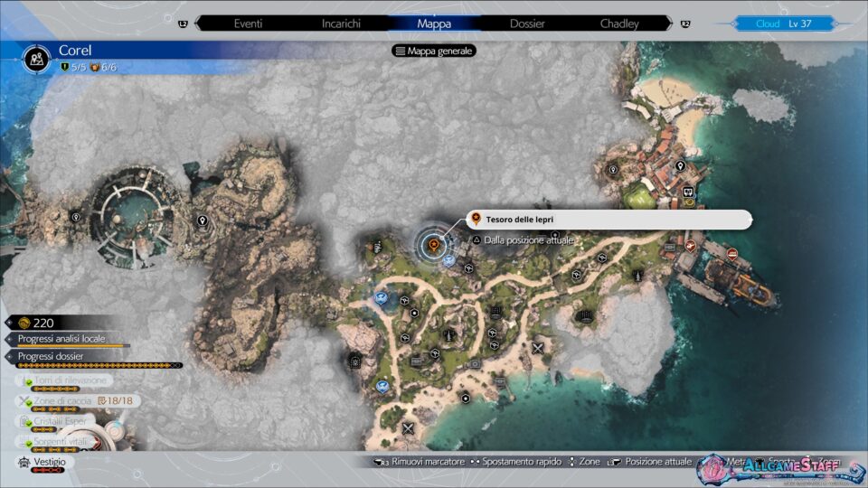
Task: Select the Vestigio category
Action: pyautogui.click(x=49, y=462)
